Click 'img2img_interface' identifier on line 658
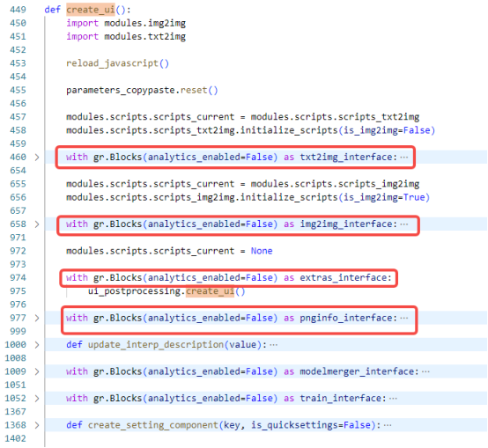488x448 pixels. [x=346, y=224]
